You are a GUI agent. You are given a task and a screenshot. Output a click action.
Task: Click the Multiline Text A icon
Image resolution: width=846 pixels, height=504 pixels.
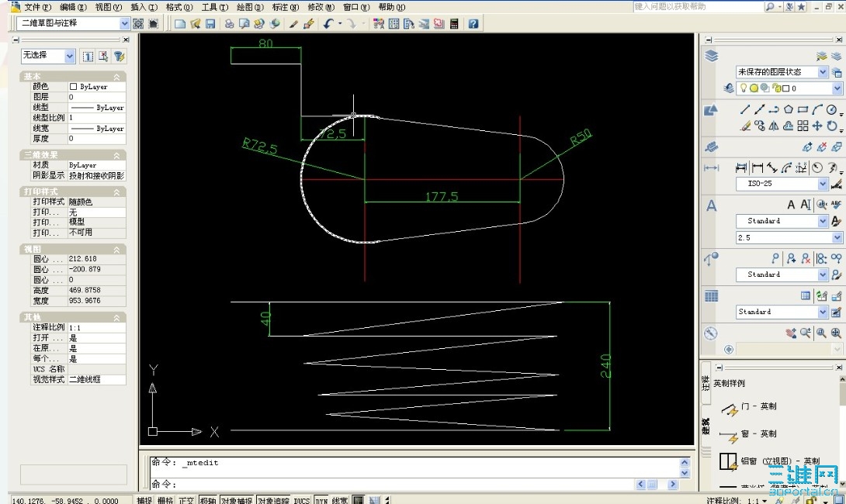tap(791, 204)
